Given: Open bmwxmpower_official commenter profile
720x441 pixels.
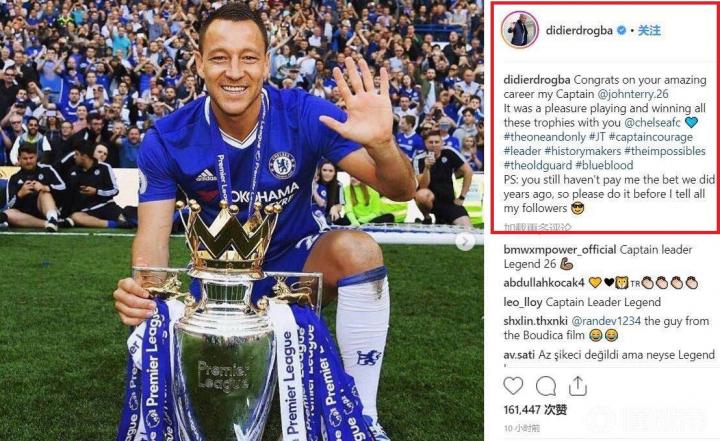Looking at the screenshot, I should click(x=560, y=250).
